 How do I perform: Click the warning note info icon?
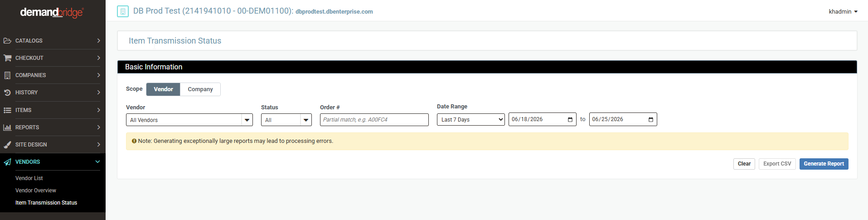[134, 141]
